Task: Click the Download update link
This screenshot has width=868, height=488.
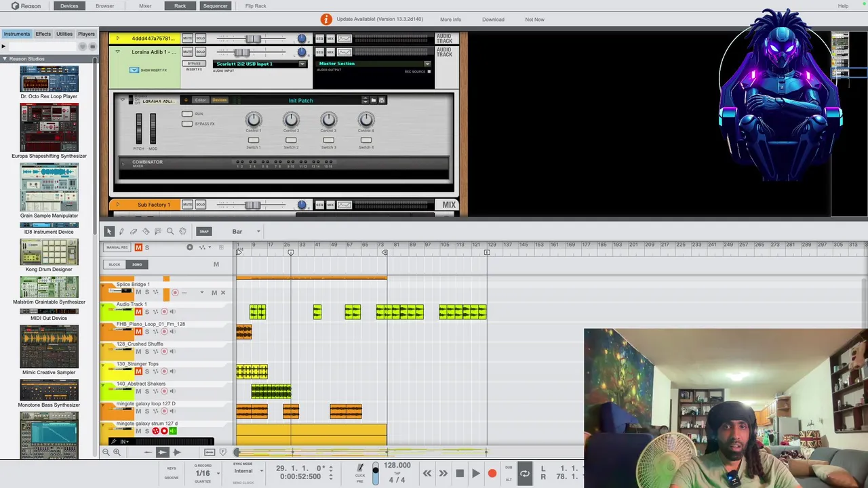Action: tap(493, 20)
